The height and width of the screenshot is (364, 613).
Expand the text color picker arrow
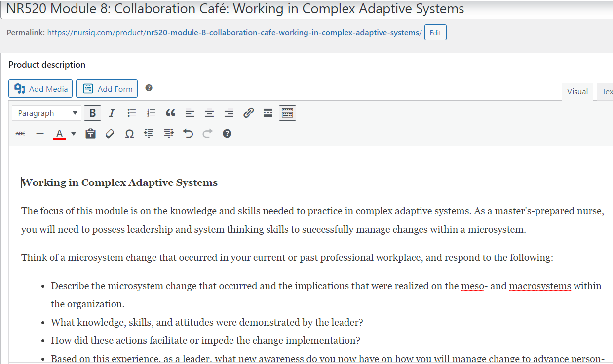(x=74, y=134)
